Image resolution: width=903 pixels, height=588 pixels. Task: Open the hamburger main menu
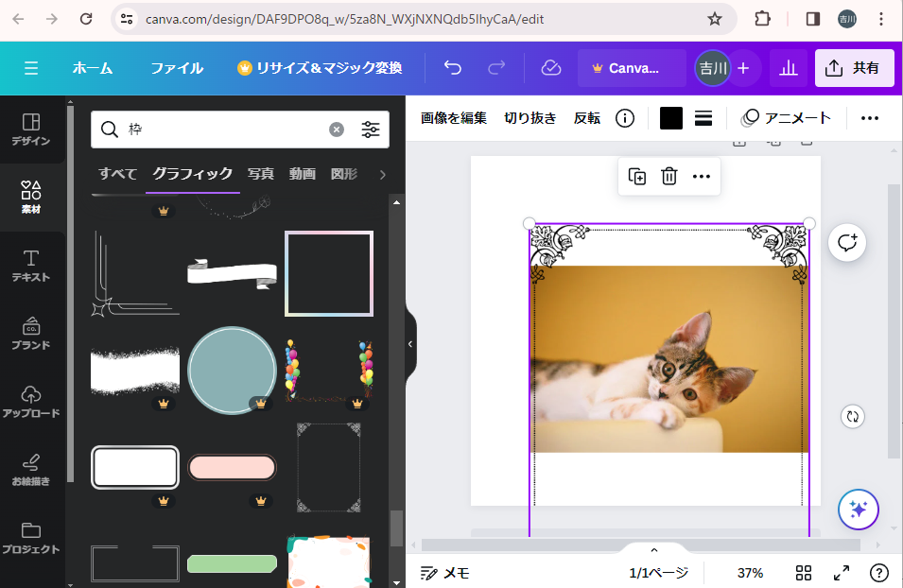31,68
